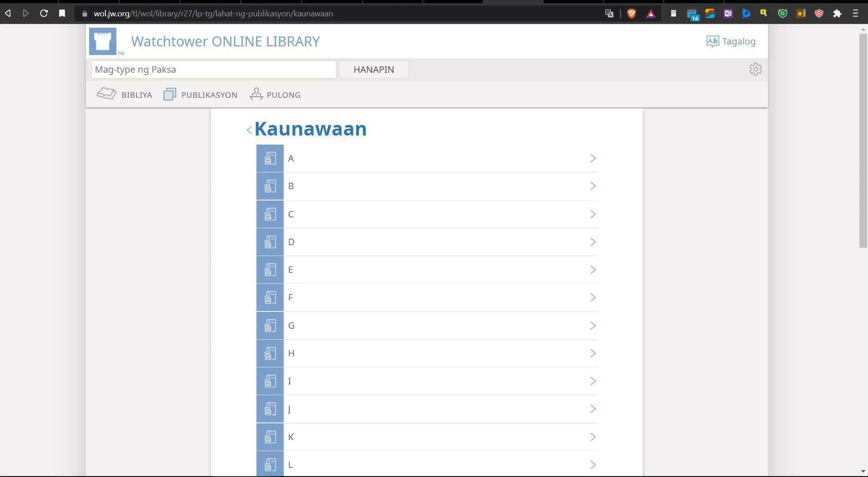Click the page vertical scrollbar thumb
The width and height of the screenshot is (868, 477).
click(x=863, y=141)
